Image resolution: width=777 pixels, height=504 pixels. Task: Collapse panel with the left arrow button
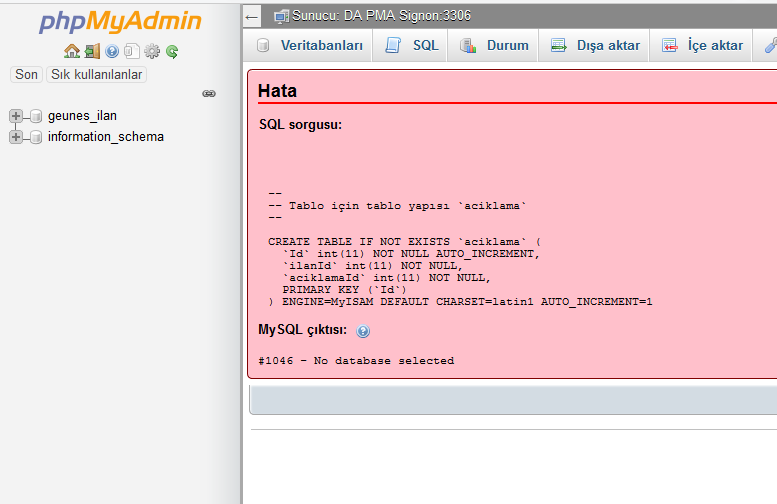[252, 16]
